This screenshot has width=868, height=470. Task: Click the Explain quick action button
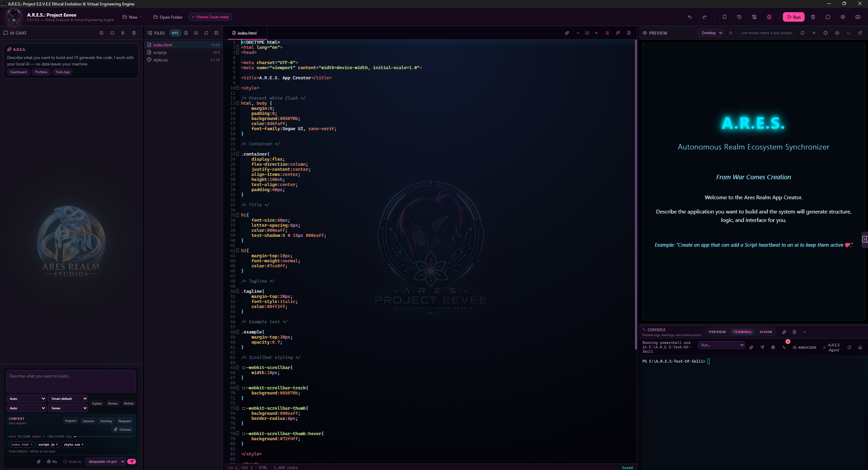(x=97, y=403)
